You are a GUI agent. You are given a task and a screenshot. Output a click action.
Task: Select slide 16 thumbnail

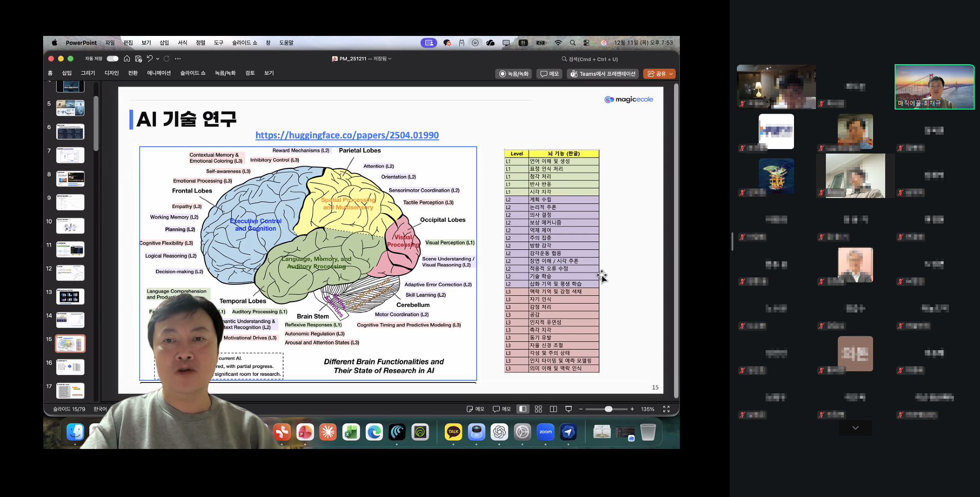70,367
